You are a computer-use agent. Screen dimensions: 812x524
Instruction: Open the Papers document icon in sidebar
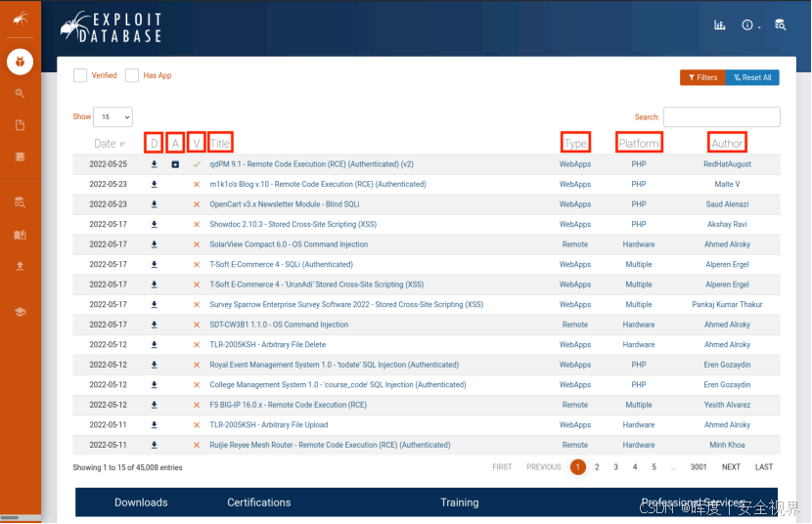click(20, 125)
